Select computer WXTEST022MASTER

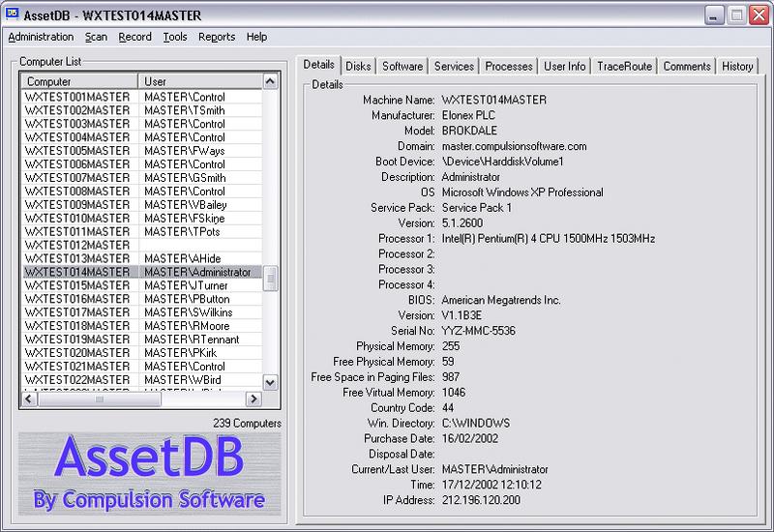[x=77, y=380]
